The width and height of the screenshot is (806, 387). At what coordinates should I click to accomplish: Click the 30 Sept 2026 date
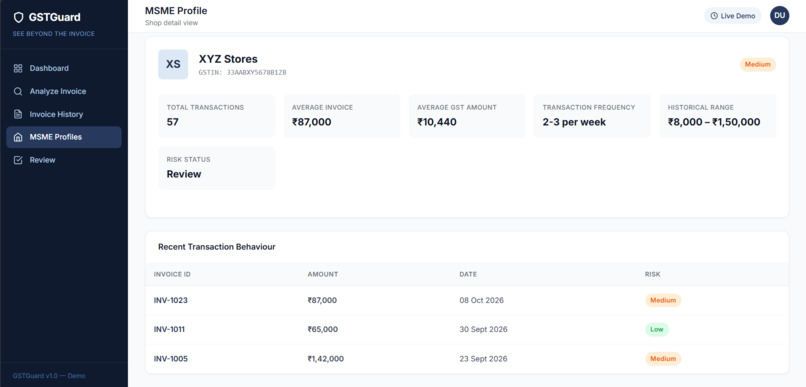[484, 329]
